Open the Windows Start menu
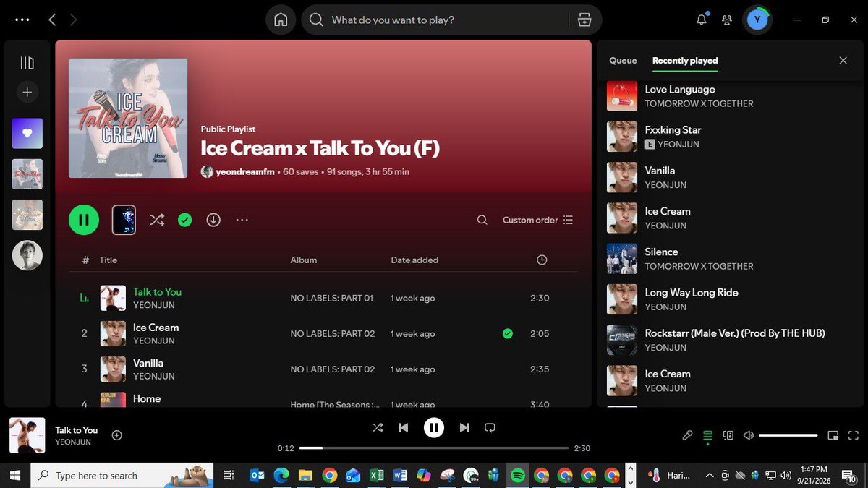Screen dimensions: 868x488 pyautogui.click(x=16, y=476)
